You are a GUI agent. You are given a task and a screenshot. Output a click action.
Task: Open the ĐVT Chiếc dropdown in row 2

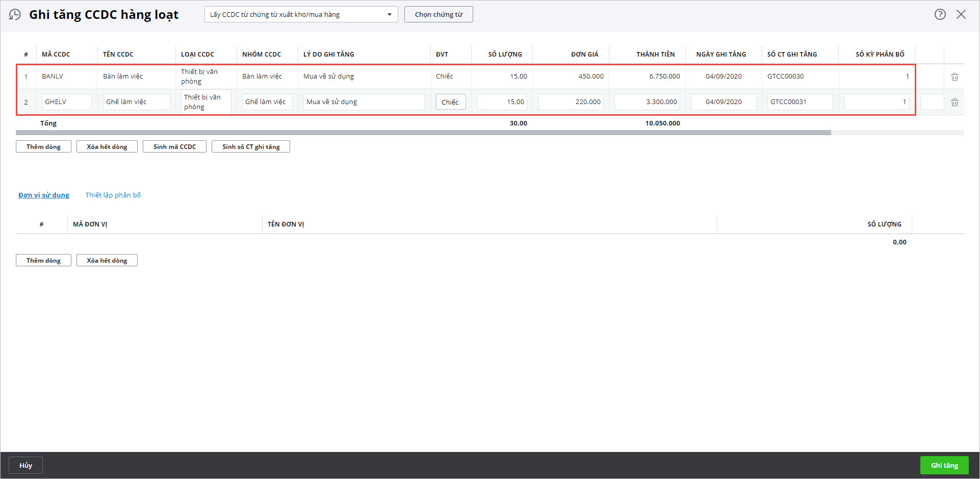(450, 102)
